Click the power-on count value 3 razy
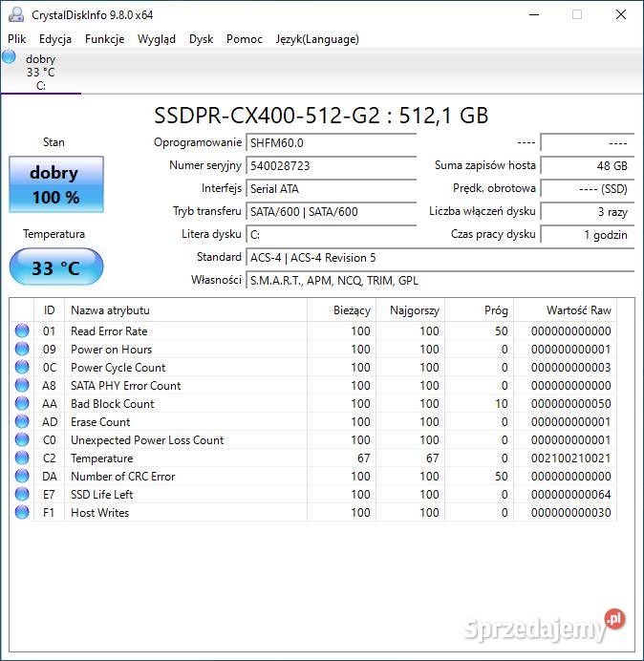This screenshot has width=644, height=661. [x=587, y=211]
